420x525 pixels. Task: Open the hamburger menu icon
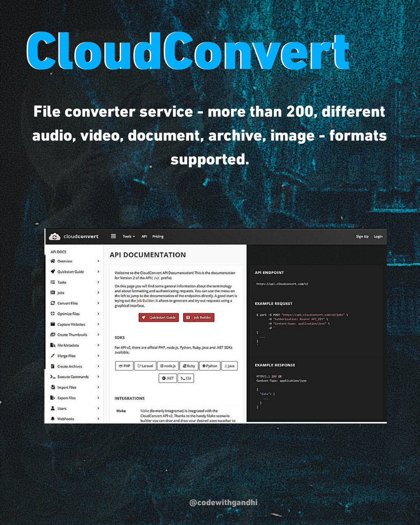[113, 236]
